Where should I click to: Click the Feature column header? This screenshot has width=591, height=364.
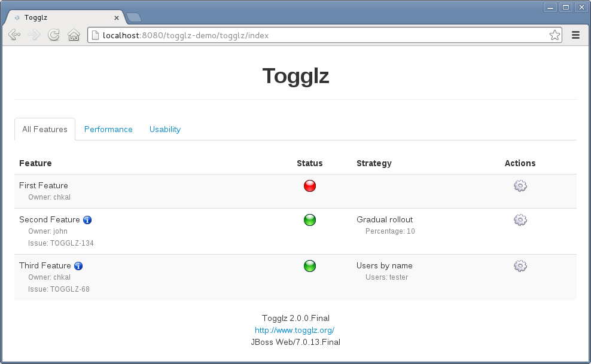[x=35, y=163]
